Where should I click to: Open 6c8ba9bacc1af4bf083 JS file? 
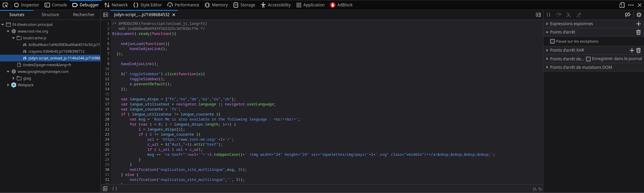pyautogui.click(x=61, y=45)
